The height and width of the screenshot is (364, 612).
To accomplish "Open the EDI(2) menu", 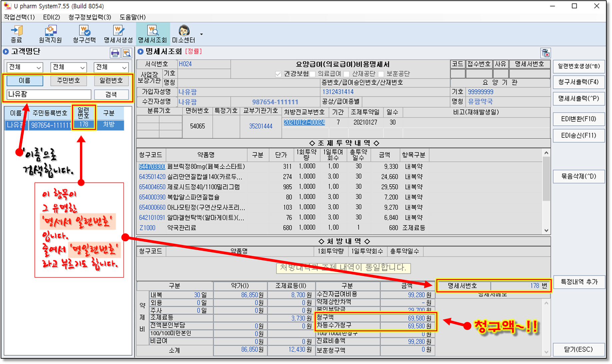I will click(x=51, y=17).
